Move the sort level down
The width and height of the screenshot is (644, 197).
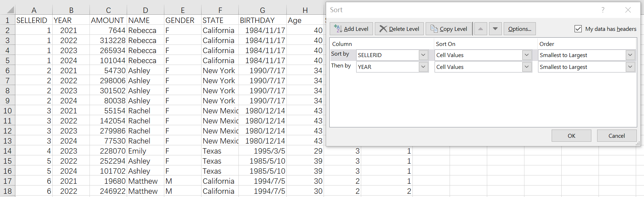pyautogui.click(x=495, y=29)
